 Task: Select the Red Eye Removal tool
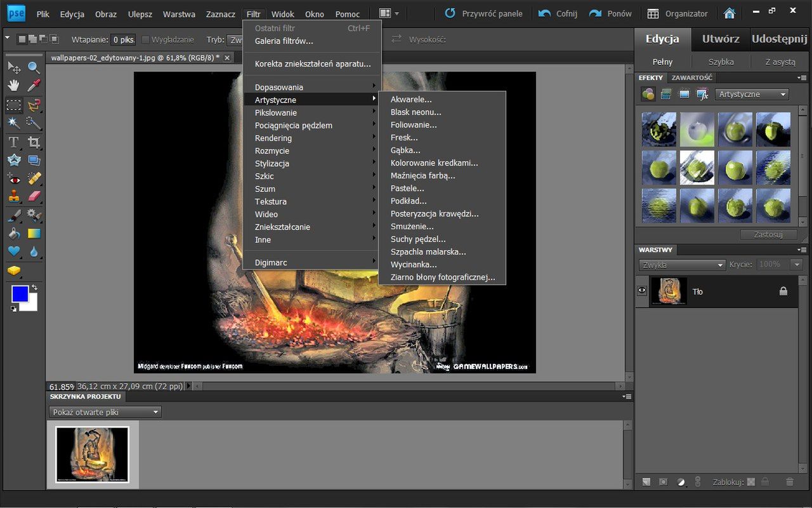[13, 178]
